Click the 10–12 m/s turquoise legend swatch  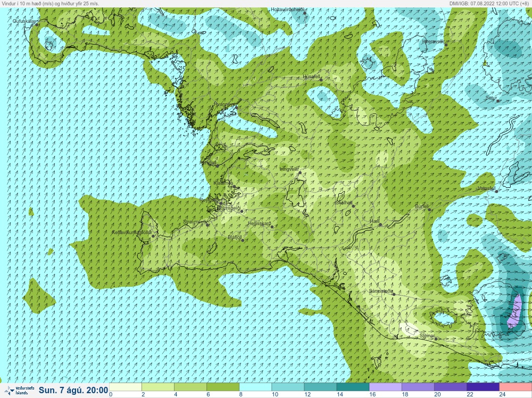288,387
